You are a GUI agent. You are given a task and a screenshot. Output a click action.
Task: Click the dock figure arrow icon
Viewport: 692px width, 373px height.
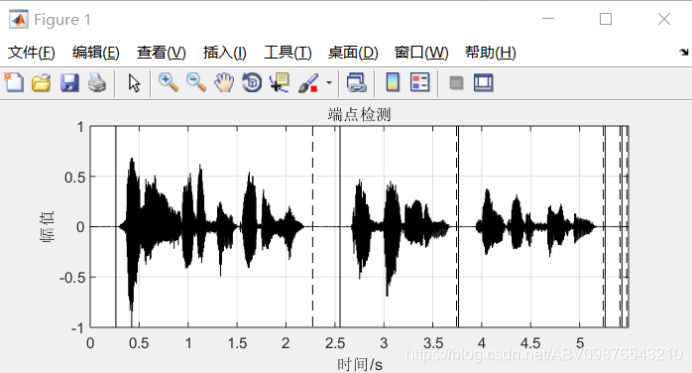684,52
